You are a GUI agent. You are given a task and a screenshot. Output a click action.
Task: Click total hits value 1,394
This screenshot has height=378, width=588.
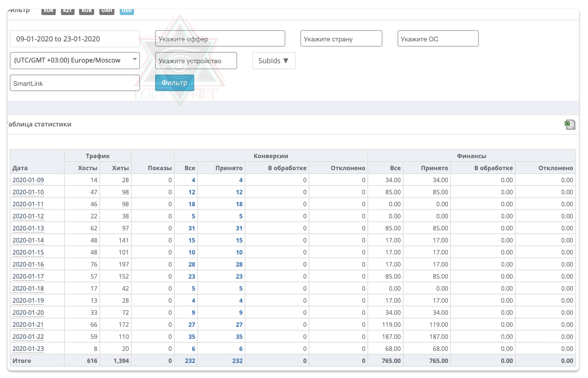point(121,361)
